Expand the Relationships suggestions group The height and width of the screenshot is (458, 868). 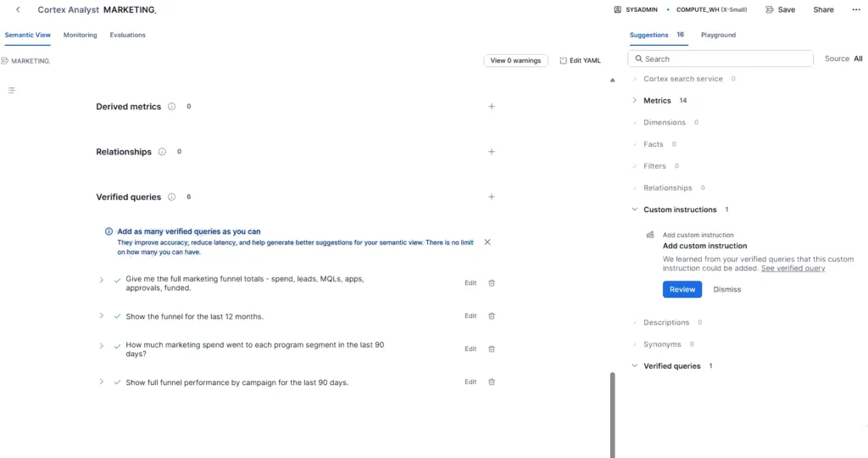635,187
